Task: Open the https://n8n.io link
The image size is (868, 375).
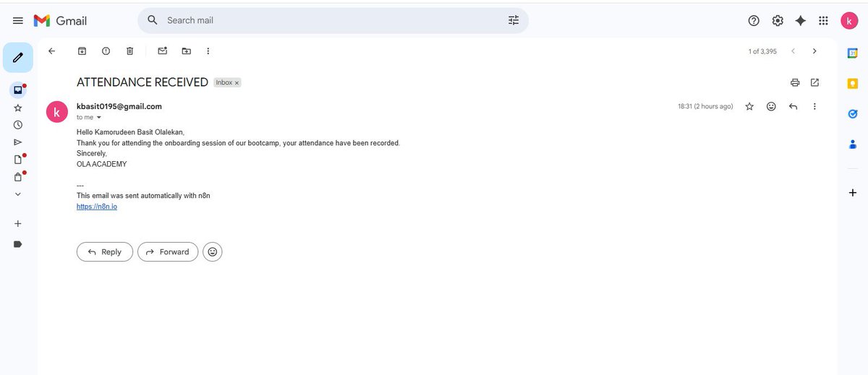Action: coord(97,207)
